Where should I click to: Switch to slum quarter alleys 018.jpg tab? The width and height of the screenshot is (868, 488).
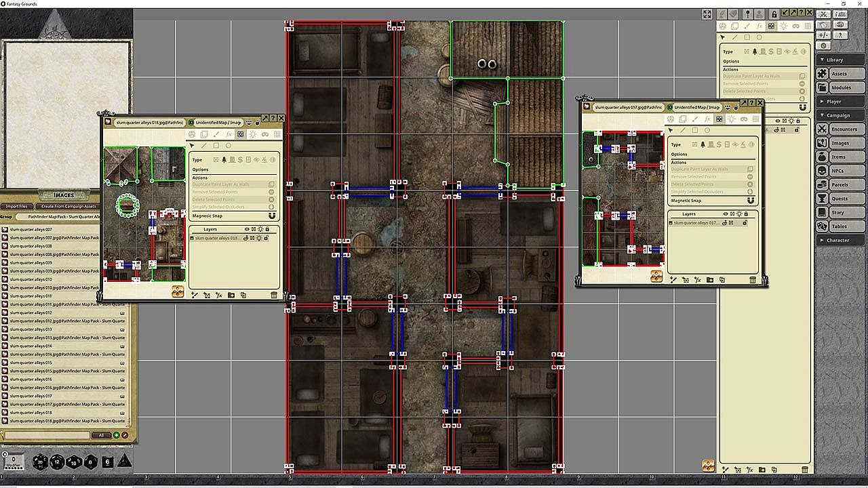[x=149, y=123]
